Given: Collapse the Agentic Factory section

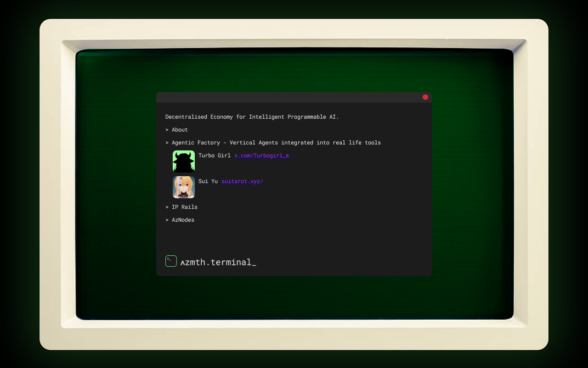Looking at the screenshot, I should [273, 143].
